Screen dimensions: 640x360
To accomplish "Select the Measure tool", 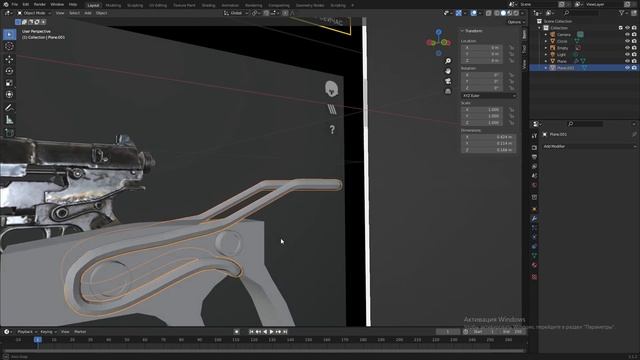I will pyautogui.click(x=9, y=120).
